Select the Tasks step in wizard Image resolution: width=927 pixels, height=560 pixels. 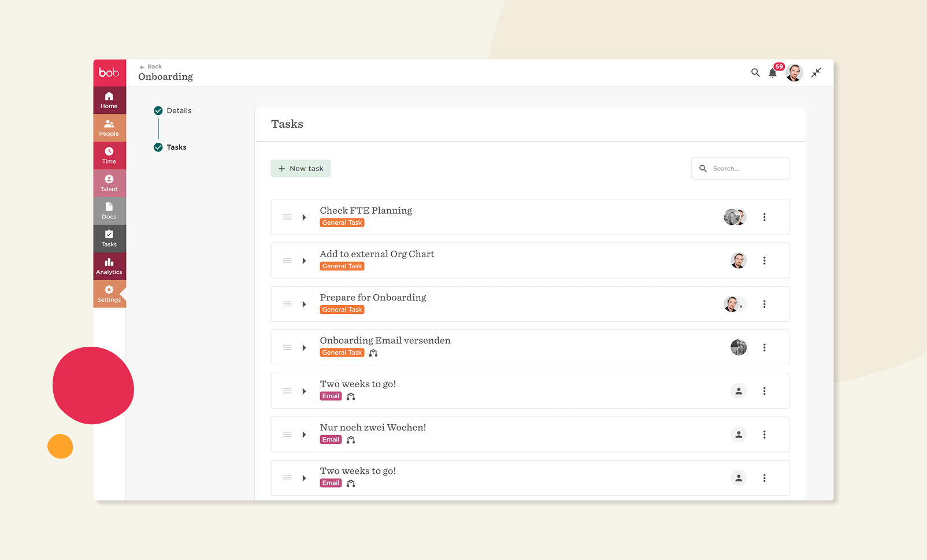click(x=170, y=147)
